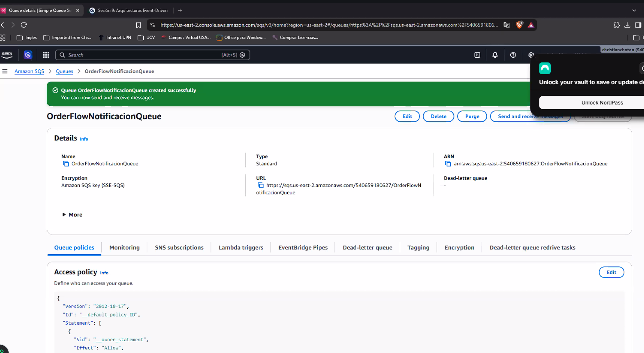Select the Lambda triggers tab
This screenshot has height=353, width=644.
[241, 248]
